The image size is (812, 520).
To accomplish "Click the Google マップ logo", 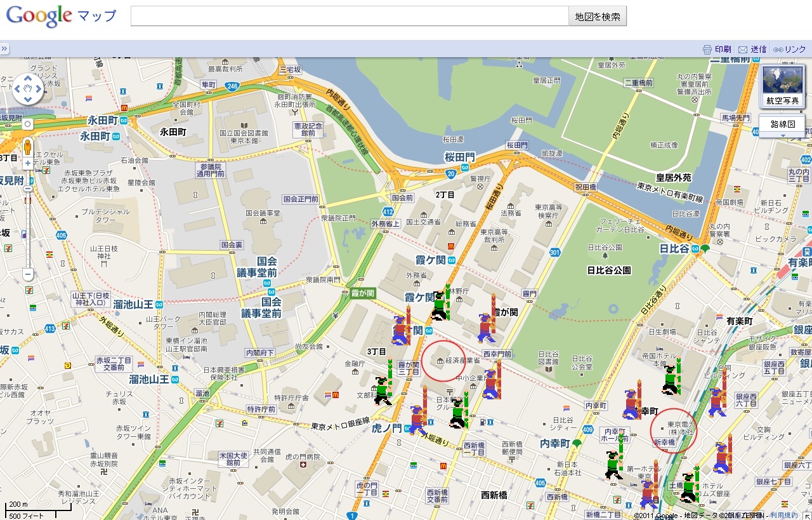I will pos(61,16).
